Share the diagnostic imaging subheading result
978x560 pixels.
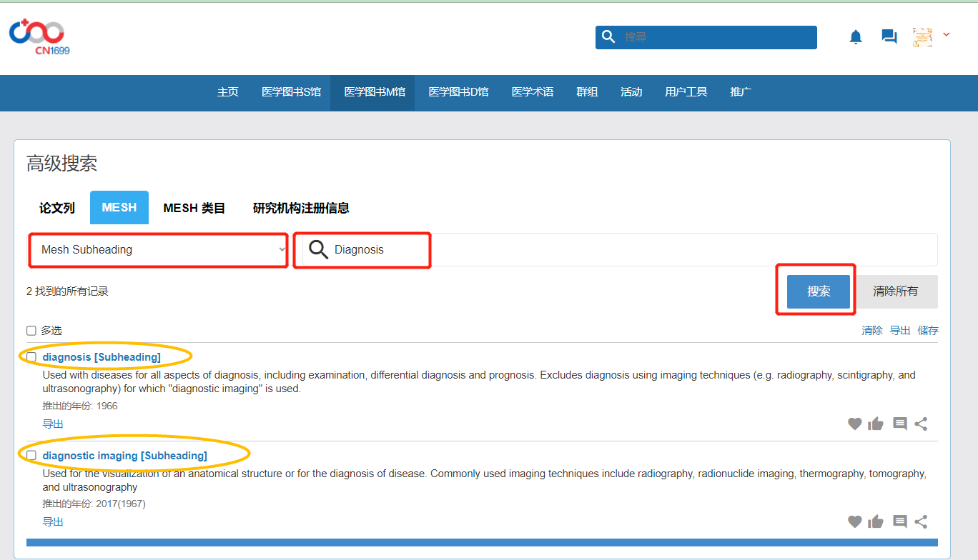pyautogui.click(x=922, y=522)
